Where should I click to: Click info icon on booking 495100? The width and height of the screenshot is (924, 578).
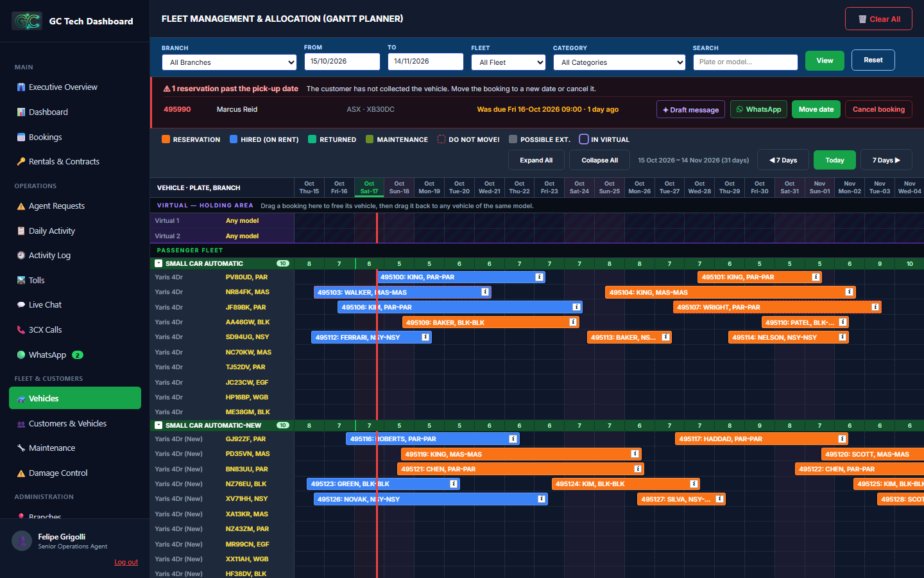pyautogui.click(x=539, y=277)
